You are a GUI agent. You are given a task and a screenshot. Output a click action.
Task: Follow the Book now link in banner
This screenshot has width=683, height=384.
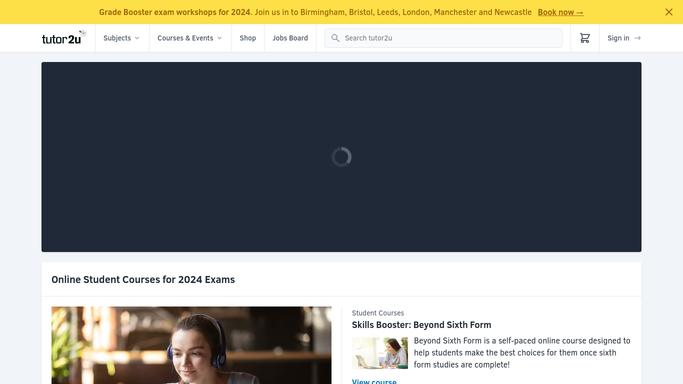pyautogui.click(x=560, y=12)
